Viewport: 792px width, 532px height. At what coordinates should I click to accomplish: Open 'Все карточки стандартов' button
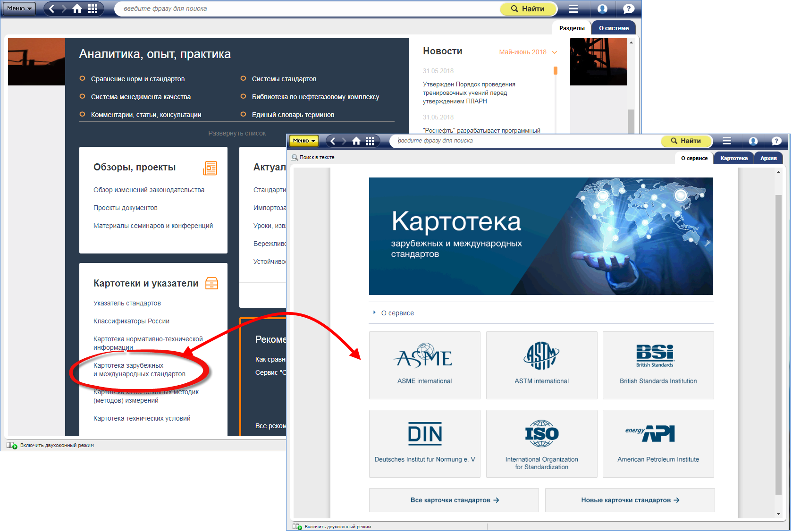point(454,500)
